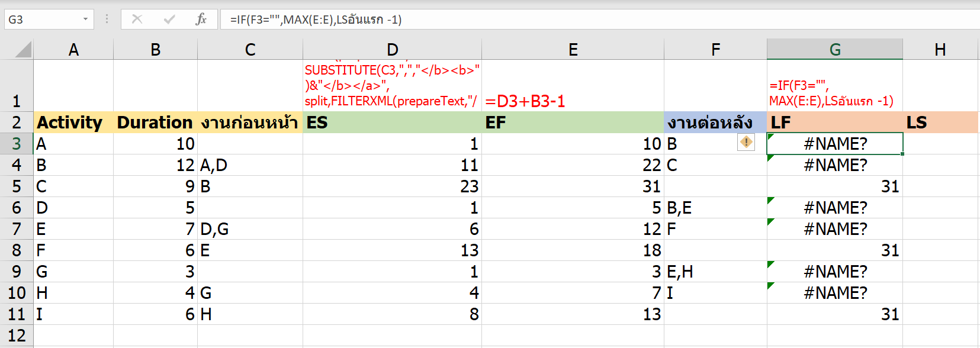
Task: Select cell G5 with value 31
Action: [835, 186]
